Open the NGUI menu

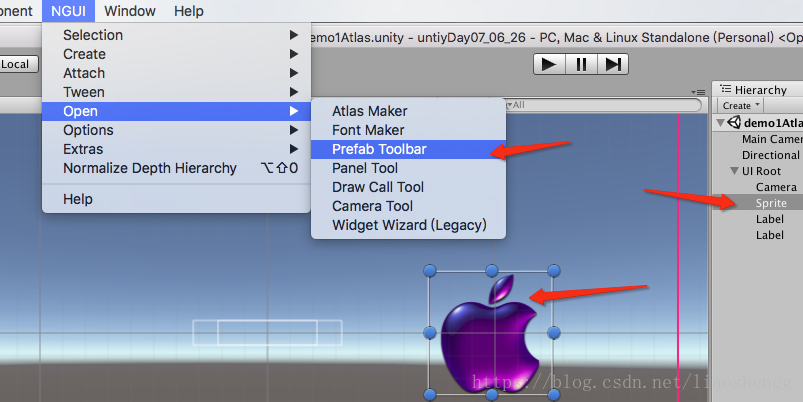(x=68, y=11)
